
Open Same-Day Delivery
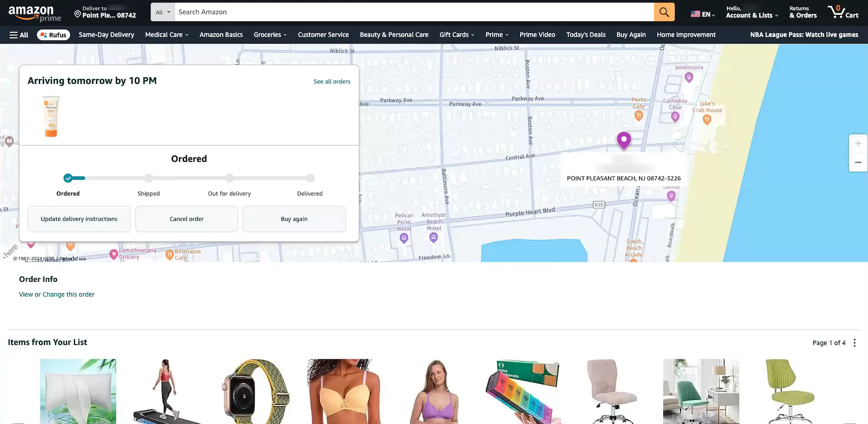107,35
